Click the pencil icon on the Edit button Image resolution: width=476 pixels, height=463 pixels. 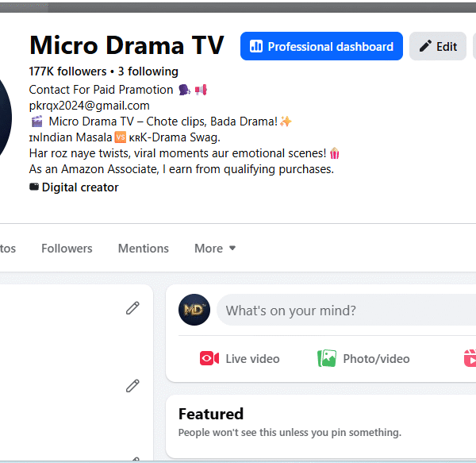[425, 47]
